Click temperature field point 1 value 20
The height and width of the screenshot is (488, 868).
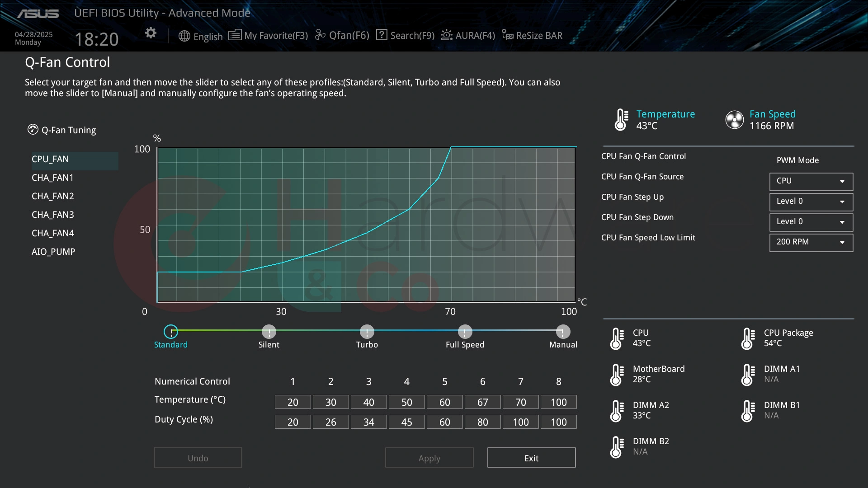[x=292, y=402]
